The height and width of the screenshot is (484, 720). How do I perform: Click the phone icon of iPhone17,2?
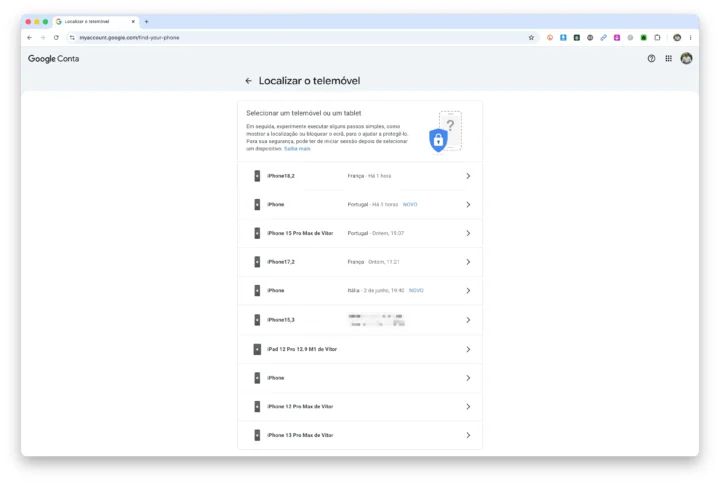click(257, 262)
